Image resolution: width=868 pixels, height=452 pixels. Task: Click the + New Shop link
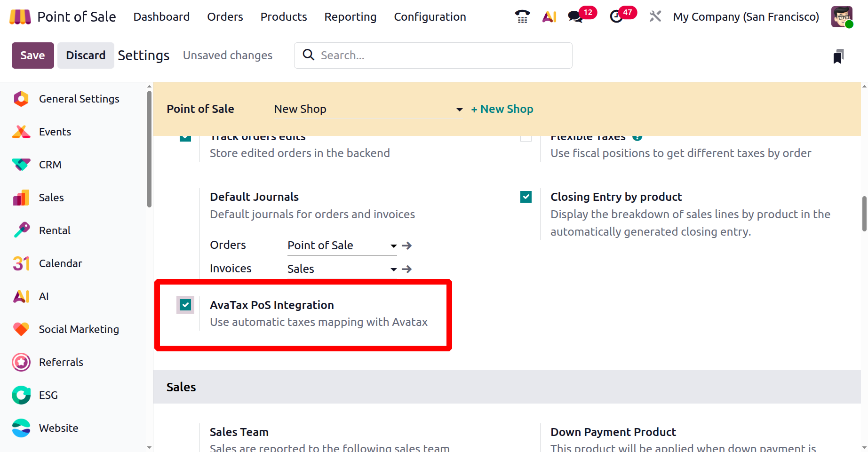click(502, 109)
